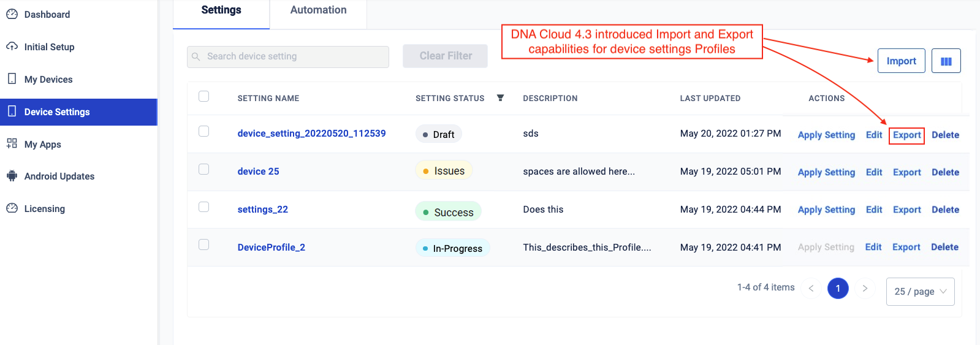Click the My Devices tablet icon
Image resolution: width=980 pixels, height=345 pixels.
12,79
